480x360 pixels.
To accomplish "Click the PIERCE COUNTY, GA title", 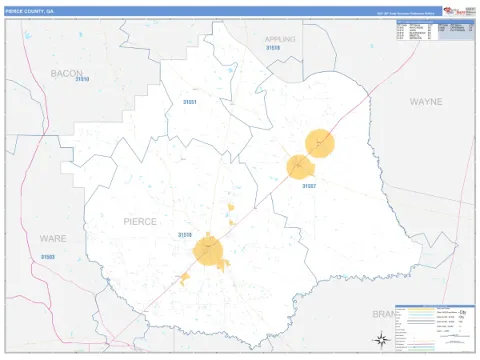I will click(x=29, y=11).
